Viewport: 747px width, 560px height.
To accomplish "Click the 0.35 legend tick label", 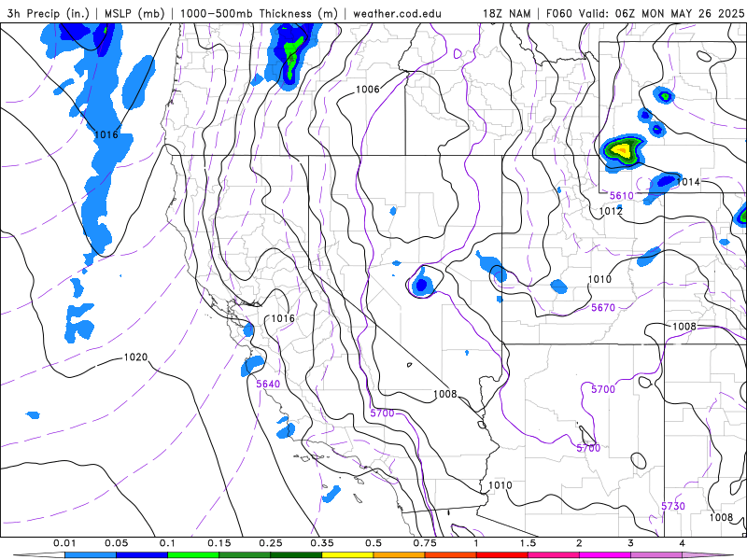I will pyautogui.click(x=322, y=543).
